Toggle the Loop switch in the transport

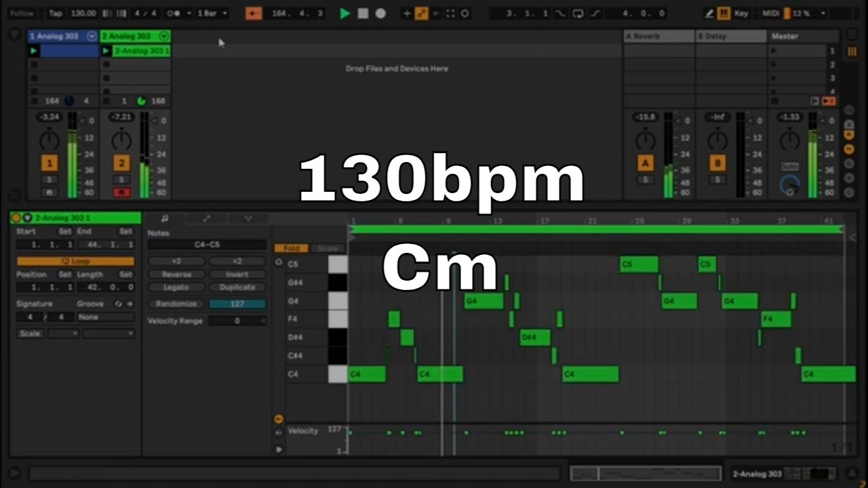click(578, 14)
